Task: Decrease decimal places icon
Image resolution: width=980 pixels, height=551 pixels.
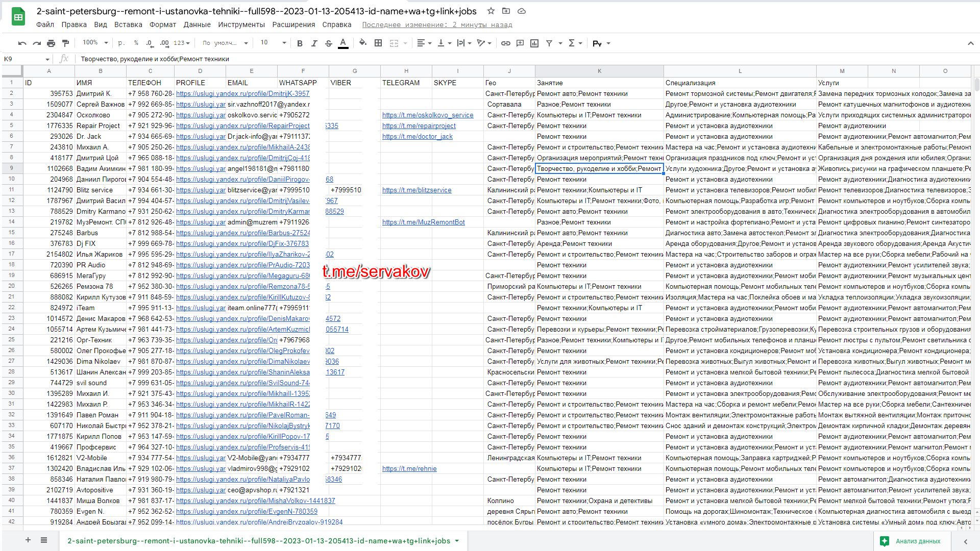Action: point(150,43)
